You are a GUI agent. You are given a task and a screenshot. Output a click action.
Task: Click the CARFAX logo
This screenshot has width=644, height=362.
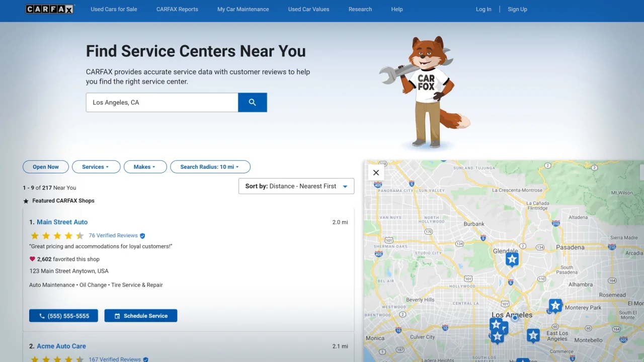[x=50, y=9]
